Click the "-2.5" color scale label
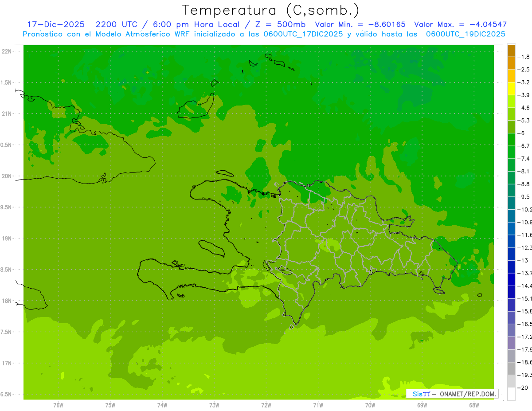 (x=523, y=70)
